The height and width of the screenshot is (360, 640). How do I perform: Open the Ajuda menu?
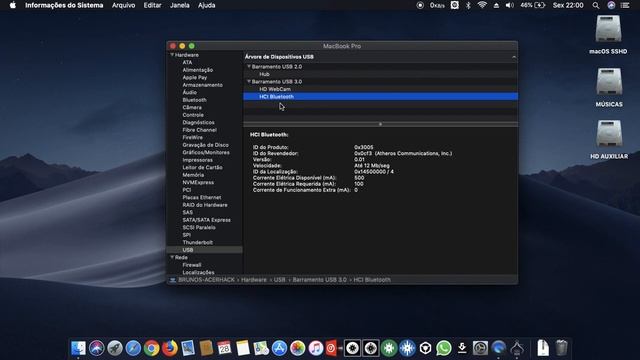pos(207,5)
